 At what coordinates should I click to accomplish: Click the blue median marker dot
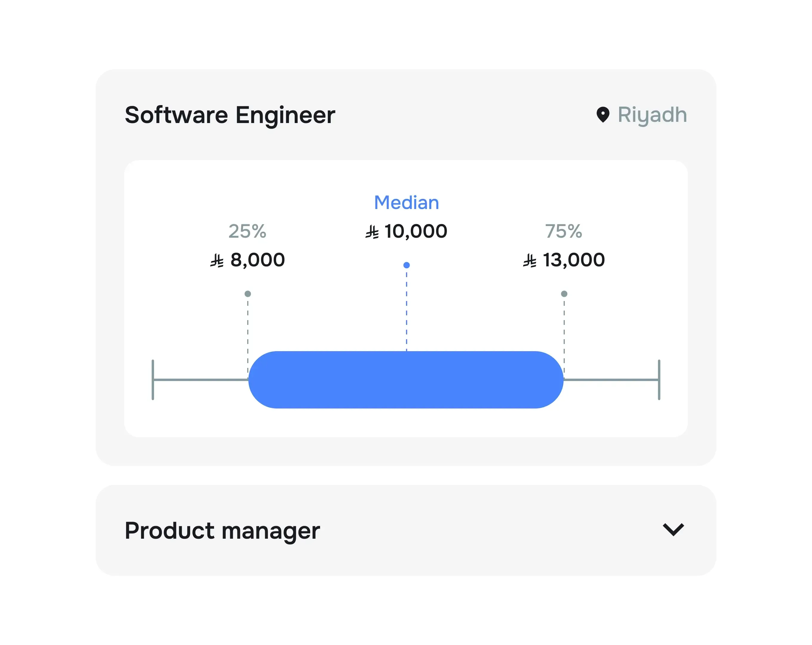(406, 265)
